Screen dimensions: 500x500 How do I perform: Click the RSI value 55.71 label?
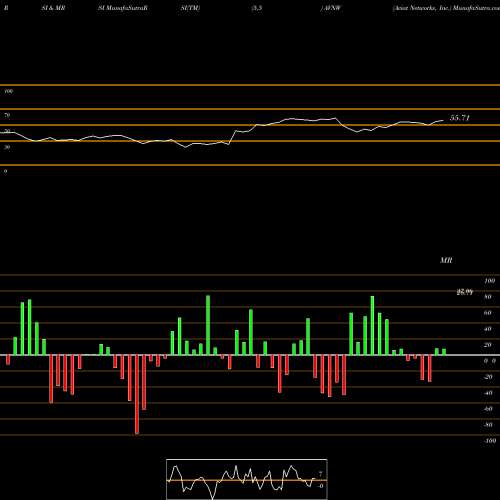[460, 118]
